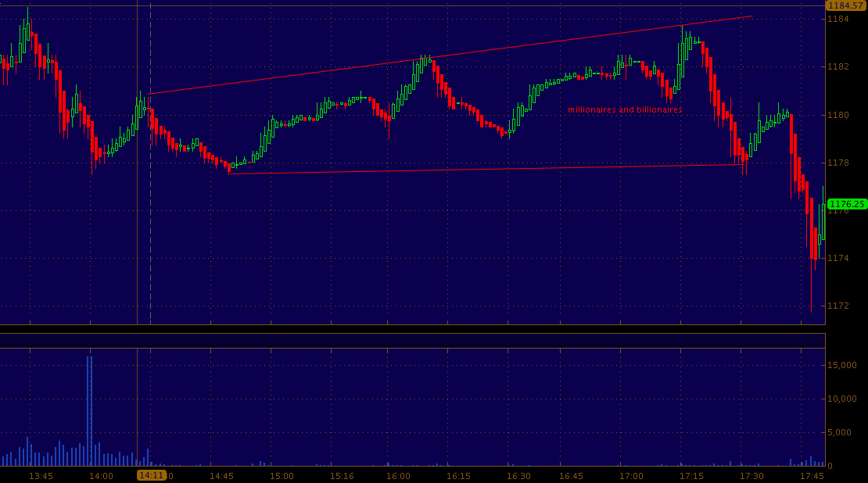Image resolution: width=868 pixels, height=483 pixels.
Task: Click the 13:45 time axis label
Action: (x=41, y=477)
